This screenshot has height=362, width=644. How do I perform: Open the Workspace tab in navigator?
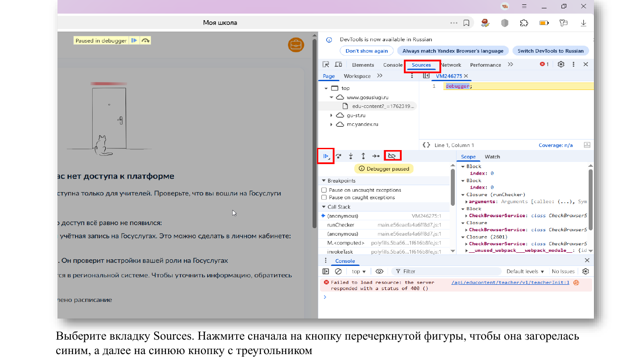tap(357, 76)
